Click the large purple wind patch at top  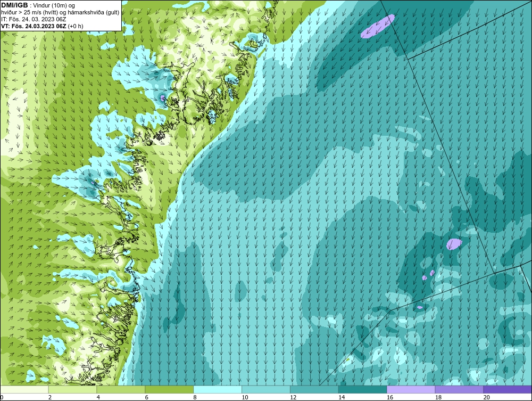pyautogui.click(x=377, y=26)
